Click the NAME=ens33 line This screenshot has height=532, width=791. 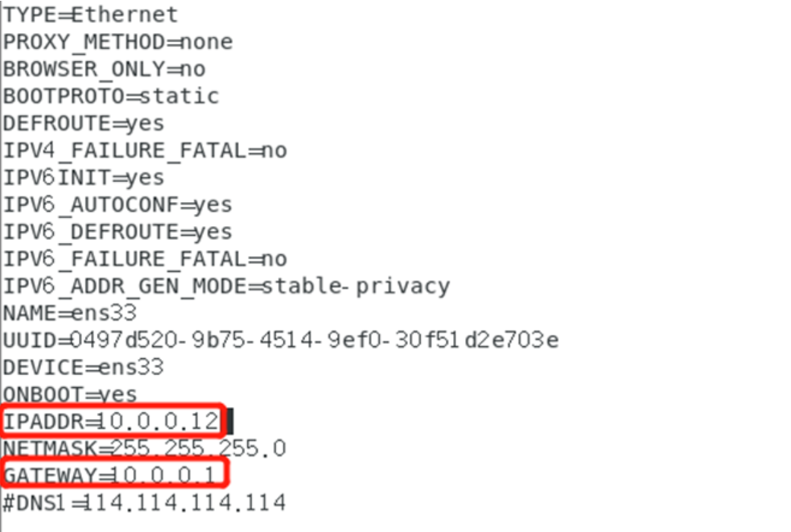70,313
